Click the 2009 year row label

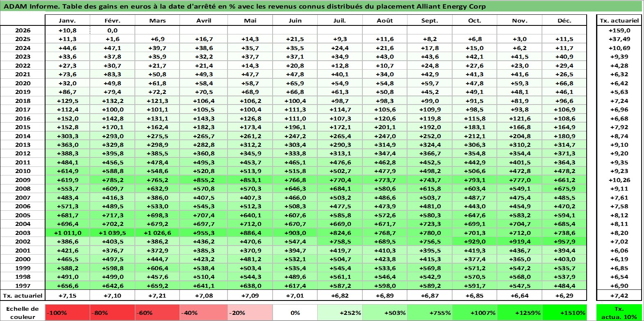pyautogui.click(x=23, y=180)
